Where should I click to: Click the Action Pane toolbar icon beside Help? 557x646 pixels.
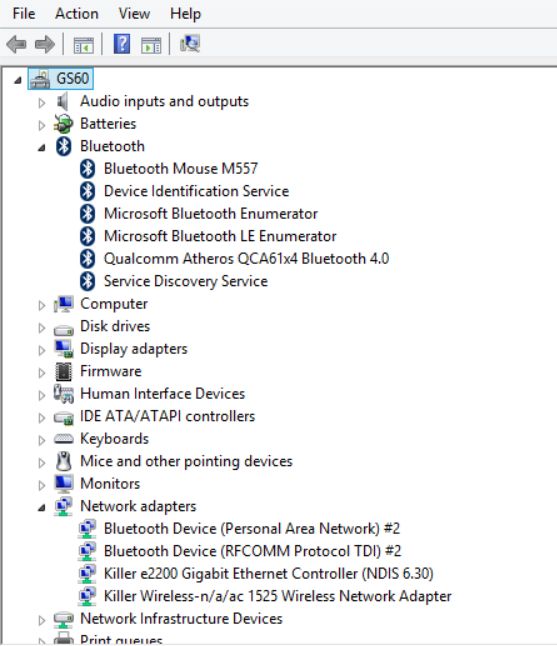point(151,44)
